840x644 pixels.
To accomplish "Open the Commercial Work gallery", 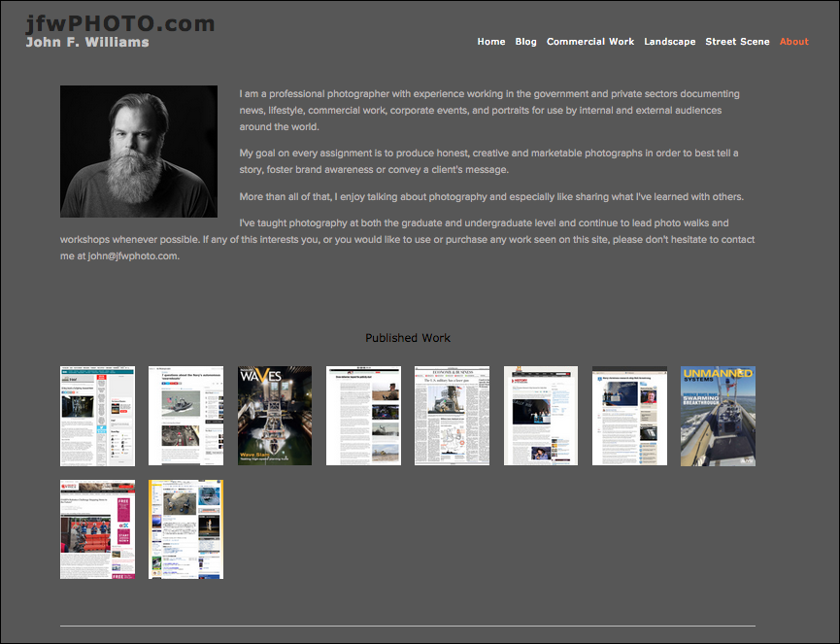I will pyautogui.click(x=589, y=41).
